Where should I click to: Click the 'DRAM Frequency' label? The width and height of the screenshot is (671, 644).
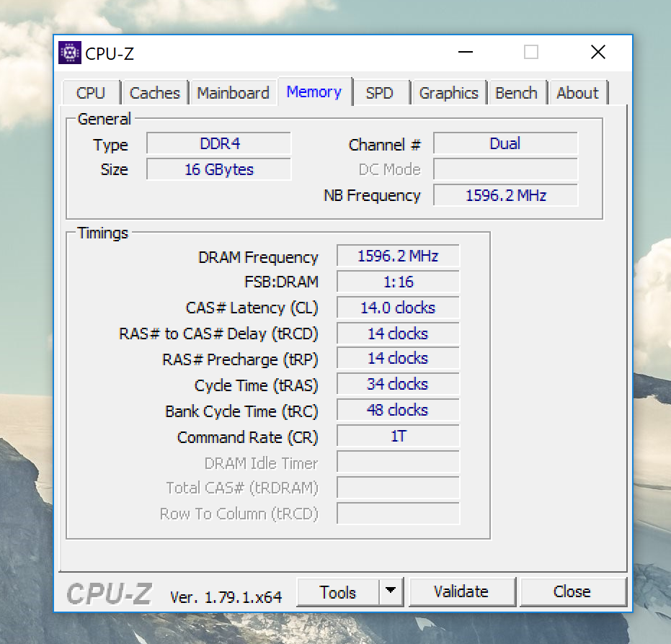(x=258, y=257)
